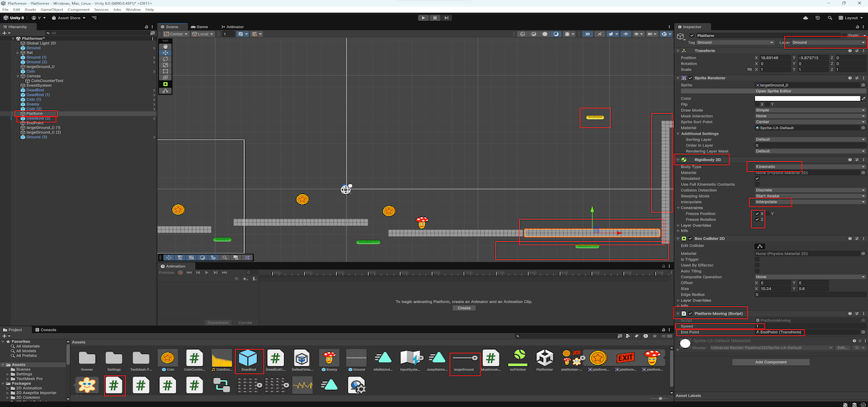Toggle Platform Moving script enabled checkbox
Image resolution: width=868 pixels, height=407 pixels.
coord(690,313)
